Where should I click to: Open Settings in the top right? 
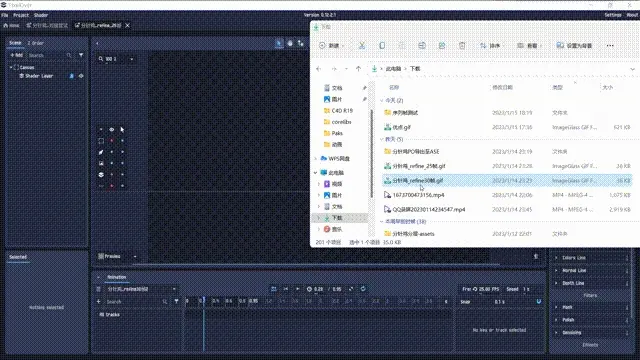613,15
